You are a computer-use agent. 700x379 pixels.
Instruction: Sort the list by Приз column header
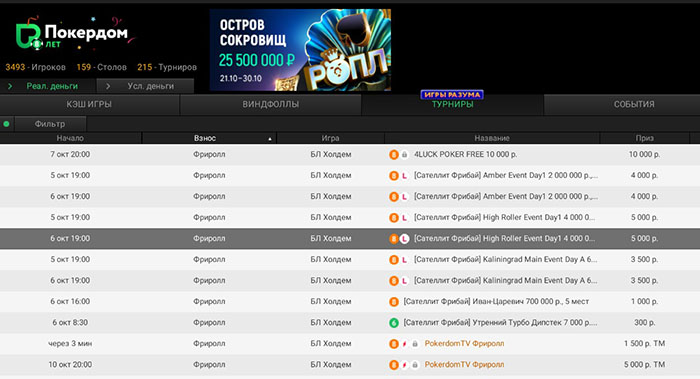click(645, 138)
